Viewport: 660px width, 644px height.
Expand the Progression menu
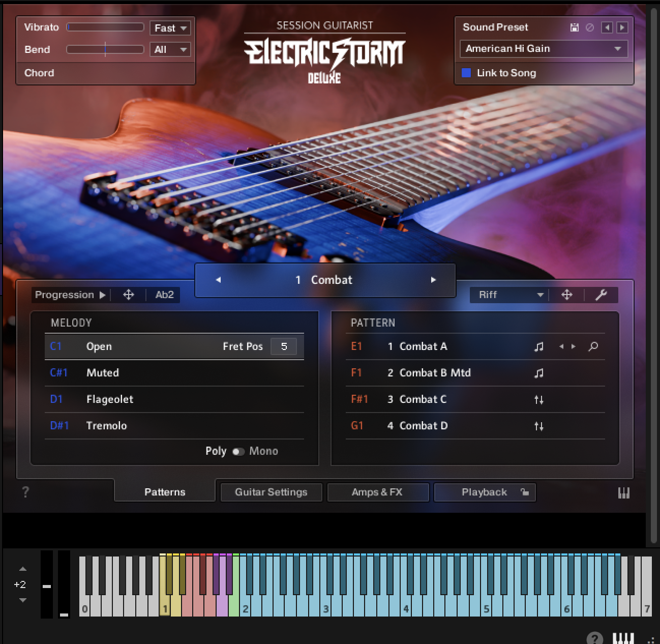tap(70, 295)
